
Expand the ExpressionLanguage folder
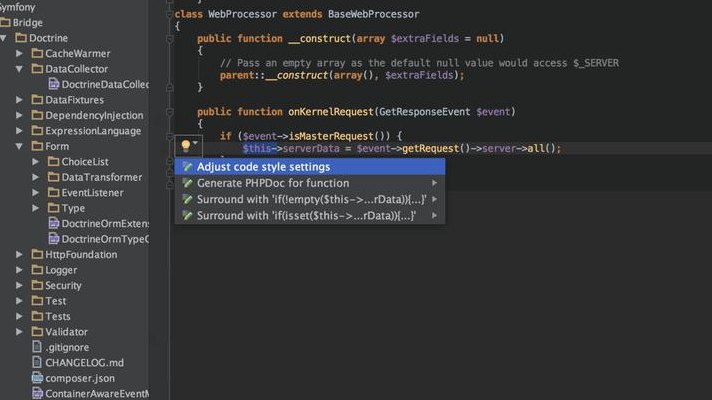coord(20,131)
